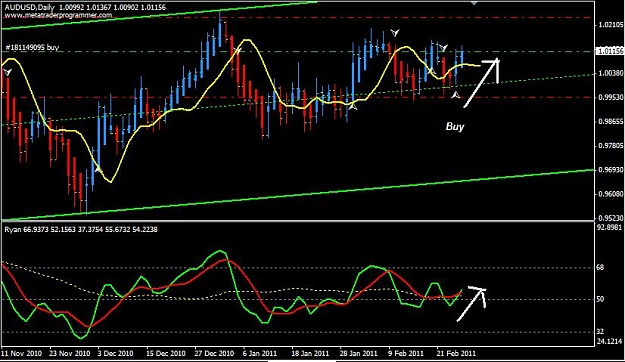Click the indicator level 68 label

600,268
